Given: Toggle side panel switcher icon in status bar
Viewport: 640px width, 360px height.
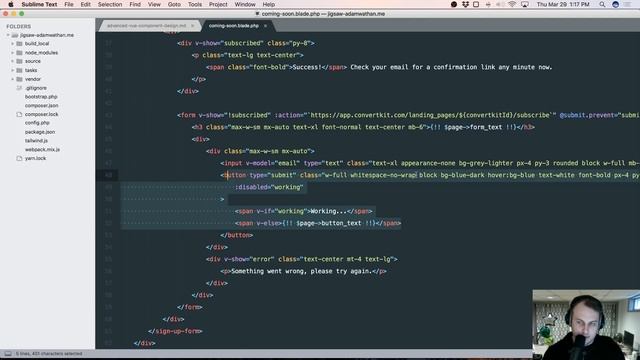Looking at the screenshot, I should pos(8,354).
